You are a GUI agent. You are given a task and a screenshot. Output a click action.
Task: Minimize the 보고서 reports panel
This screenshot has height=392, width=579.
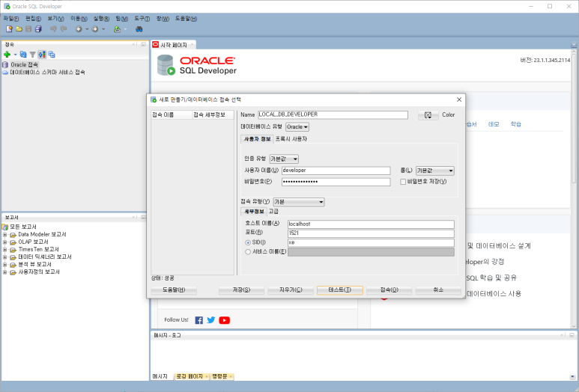coord(143,217)
